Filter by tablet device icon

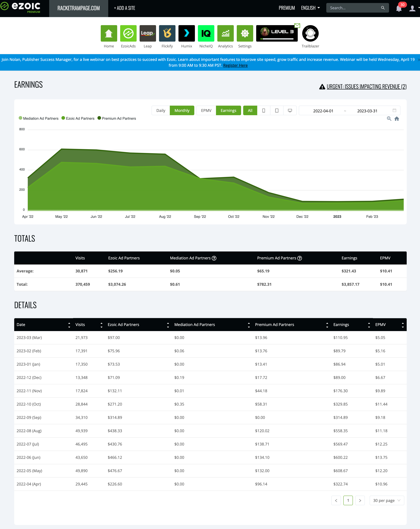tap(277, 110)
